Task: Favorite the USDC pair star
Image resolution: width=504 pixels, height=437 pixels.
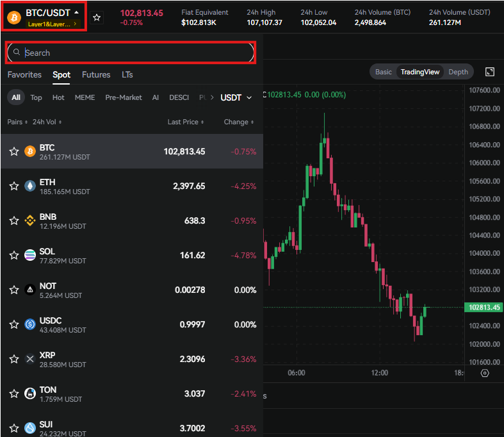Action: tap(14, 324)
